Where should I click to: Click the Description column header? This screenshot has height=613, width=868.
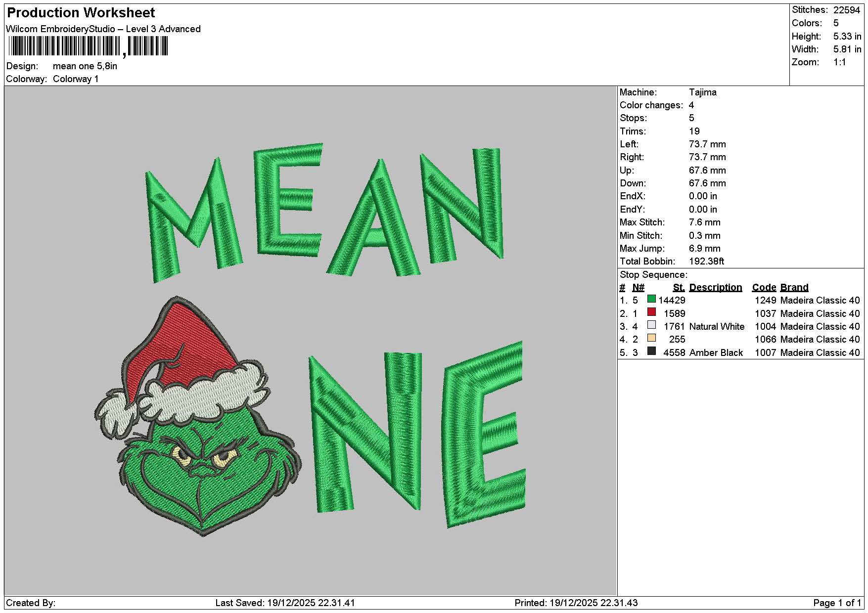tap(715, 288)
